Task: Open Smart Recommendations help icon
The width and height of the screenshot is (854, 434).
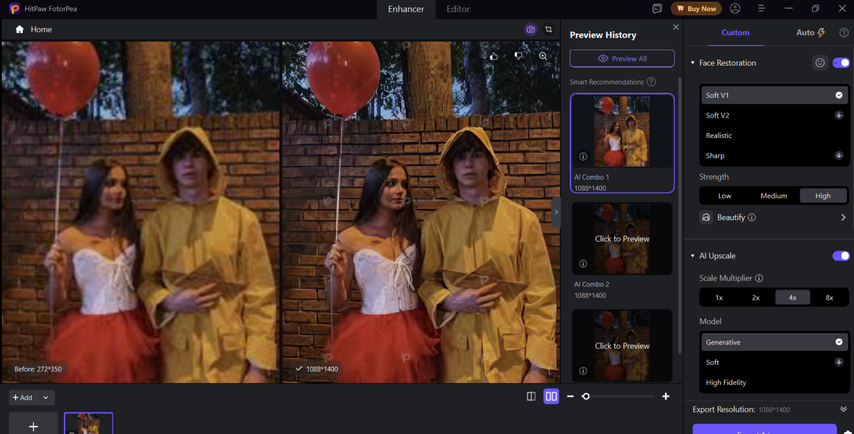Action: click(x=651, y=82)
